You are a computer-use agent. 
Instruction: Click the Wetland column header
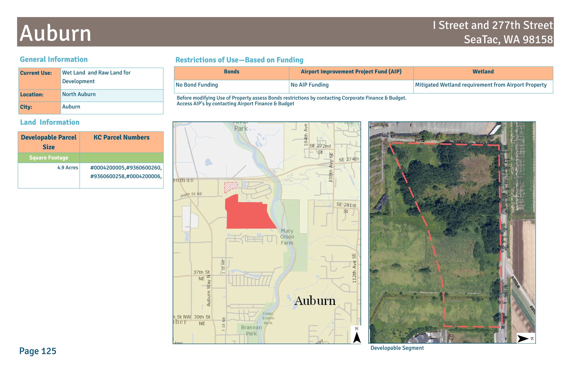(483, 72)
